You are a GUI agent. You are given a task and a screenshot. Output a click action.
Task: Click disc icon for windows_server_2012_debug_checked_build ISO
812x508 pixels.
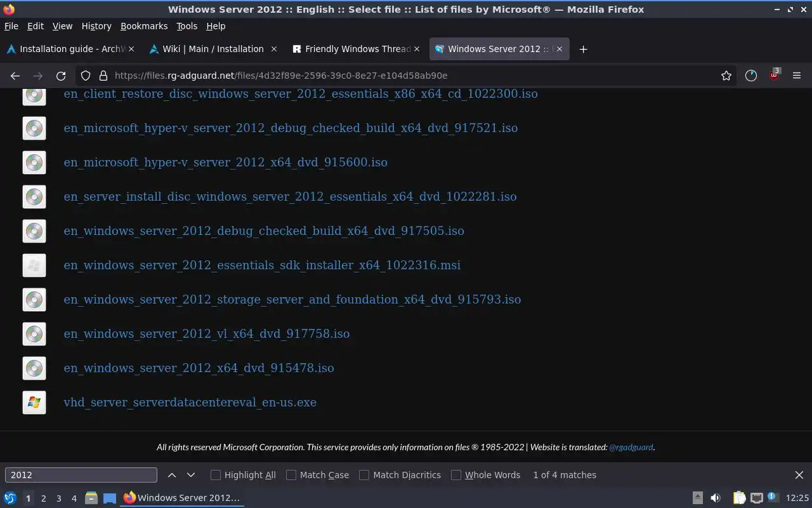(x=34, y=231)
